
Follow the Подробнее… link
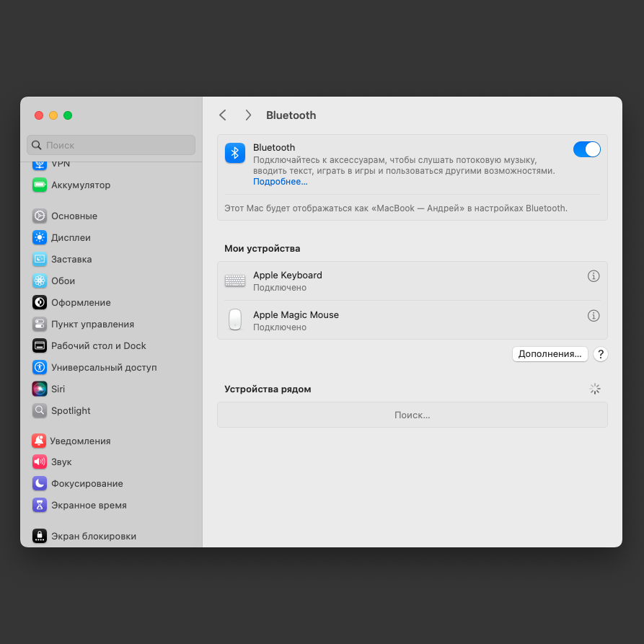pyautogui.click(x=280, y=182)
